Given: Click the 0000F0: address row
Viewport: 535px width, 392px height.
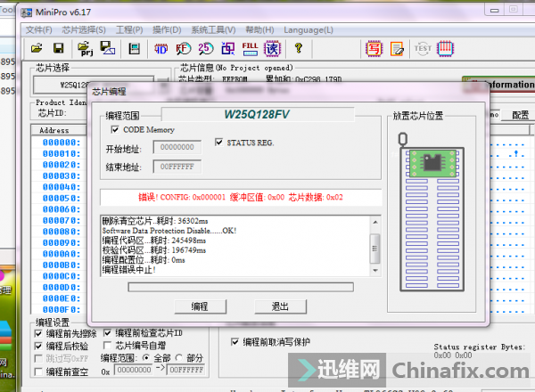Looking at the screenshot, I should click(61, 309).
